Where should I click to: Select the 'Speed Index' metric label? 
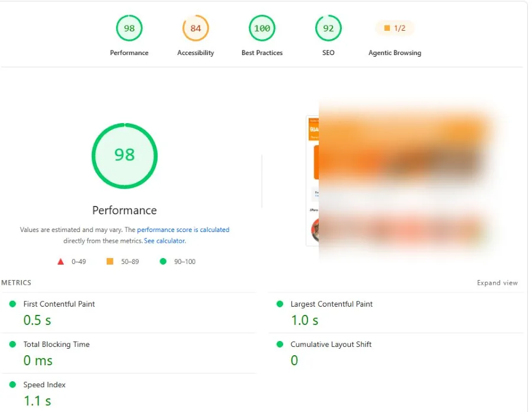pos(44,385)
